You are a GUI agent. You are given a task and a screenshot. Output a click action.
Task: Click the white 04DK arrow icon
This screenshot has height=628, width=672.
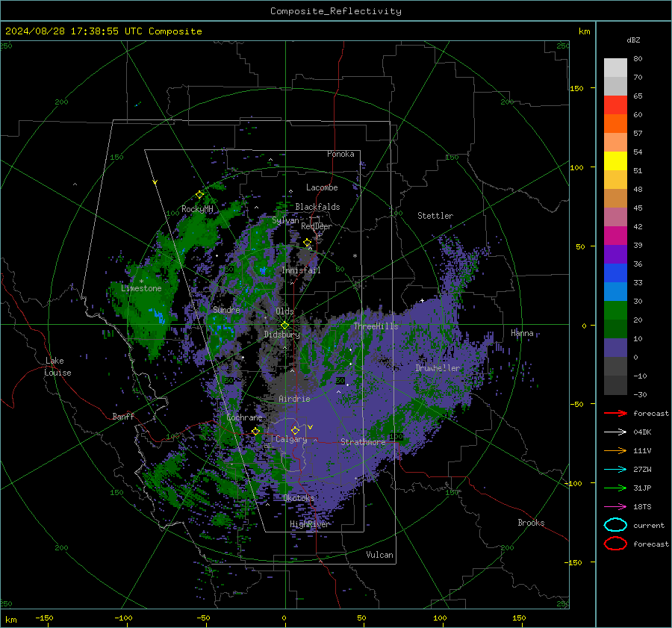click(x=615, y=432)
